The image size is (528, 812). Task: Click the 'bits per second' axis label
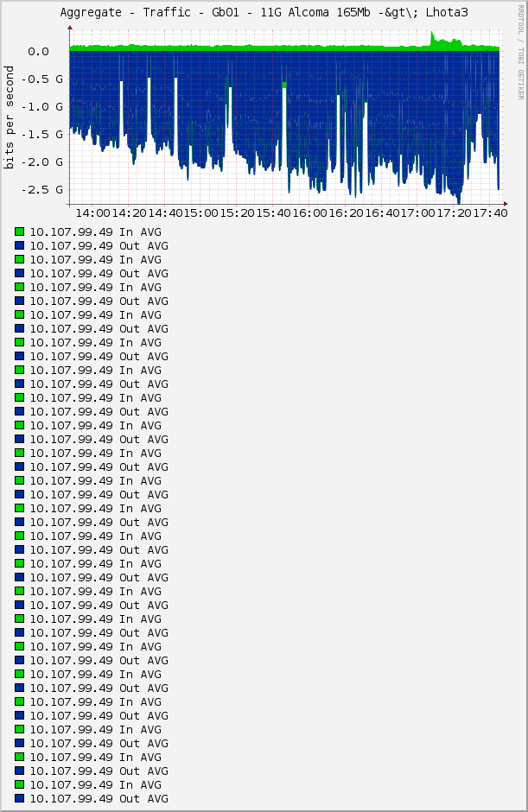point(9,117)
